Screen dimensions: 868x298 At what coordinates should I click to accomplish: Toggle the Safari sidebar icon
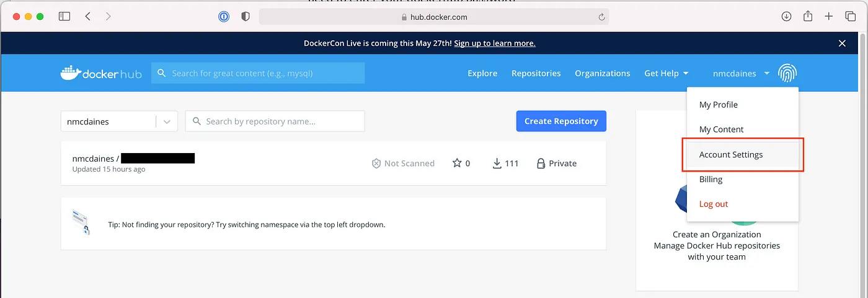(64, 17)
